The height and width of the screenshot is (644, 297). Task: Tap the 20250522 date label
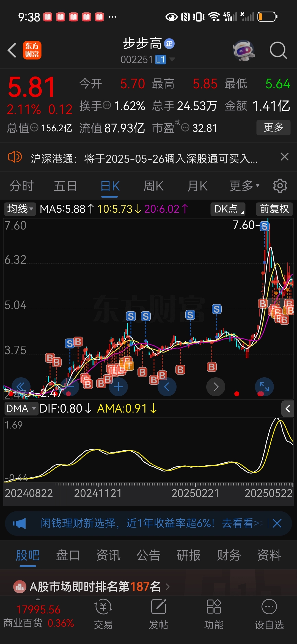(x=268, y=493)
